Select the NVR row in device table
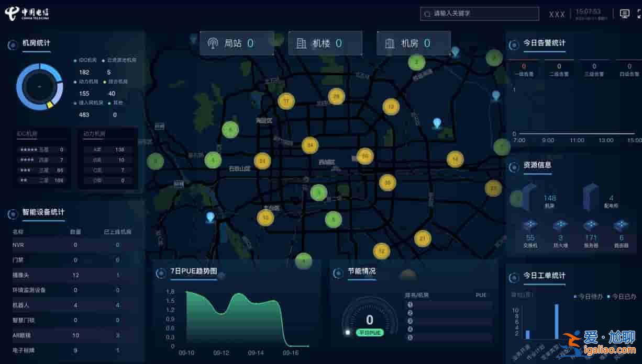Image resolution: width=642 pixels, height=364 pixels. [76, 245]
